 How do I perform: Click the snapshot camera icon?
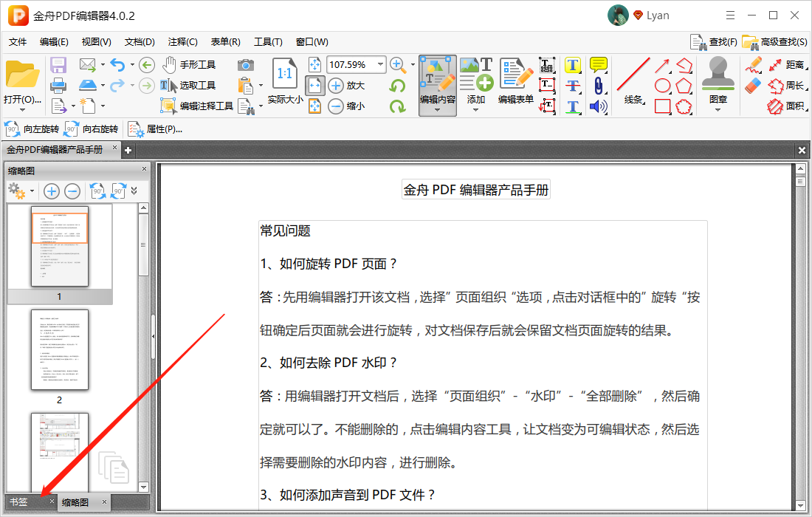click(246, 65)
